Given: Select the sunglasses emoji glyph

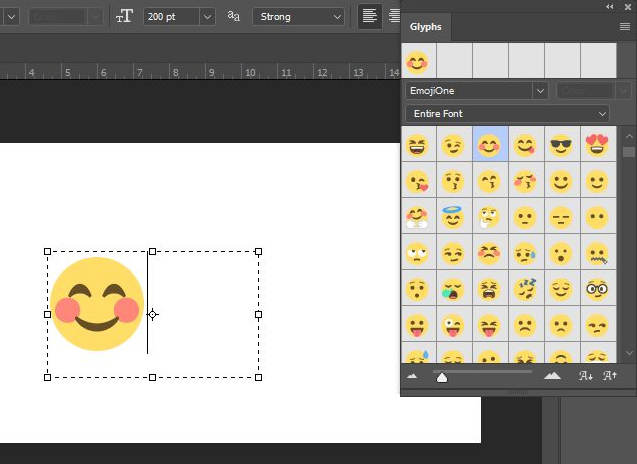Looking at the screenshot, I should click(x=561, y=146).
